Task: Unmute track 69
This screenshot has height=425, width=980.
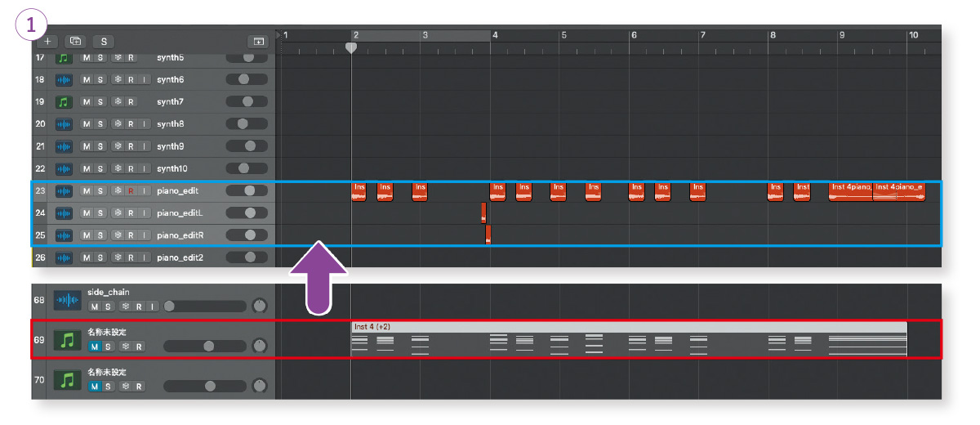Action: (x=94, y=347)
